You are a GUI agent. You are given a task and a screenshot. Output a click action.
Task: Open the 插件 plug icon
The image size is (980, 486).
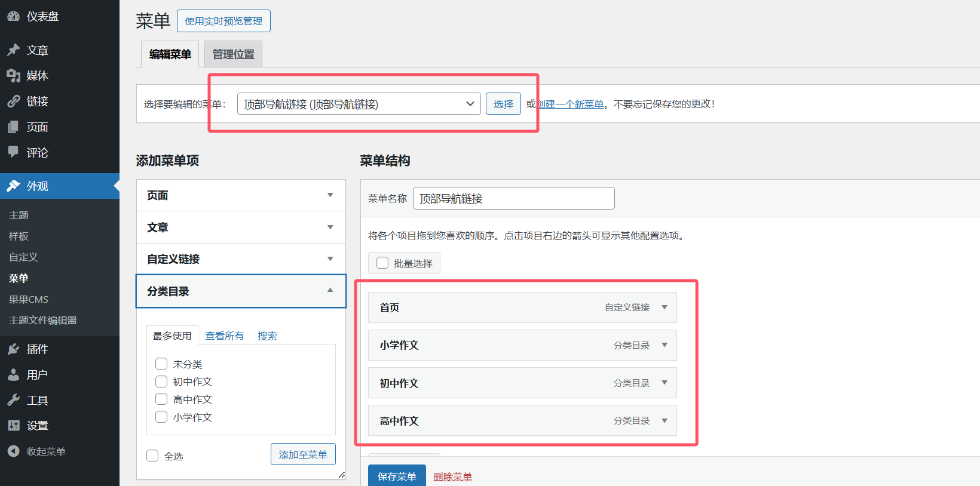[13, 349]
